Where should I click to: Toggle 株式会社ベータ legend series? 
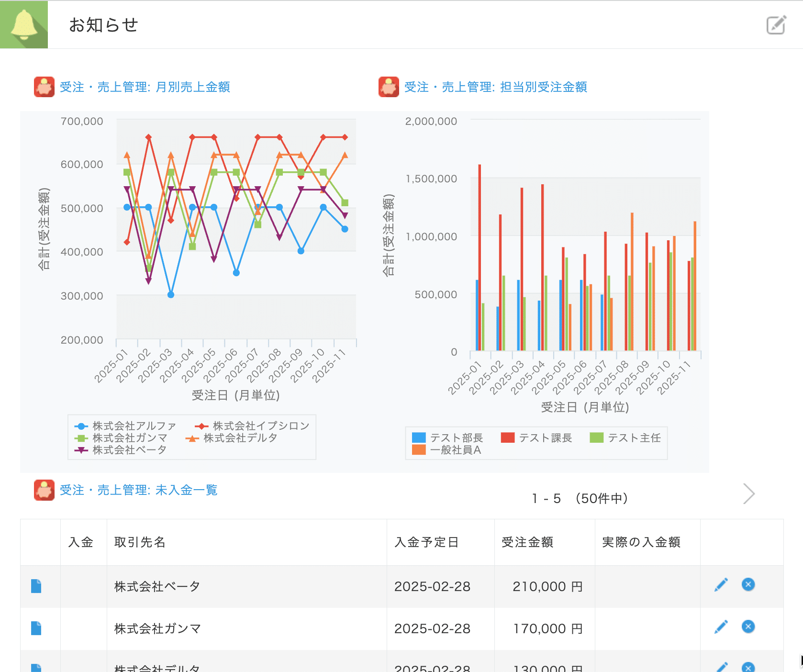(x=121, y=450)
